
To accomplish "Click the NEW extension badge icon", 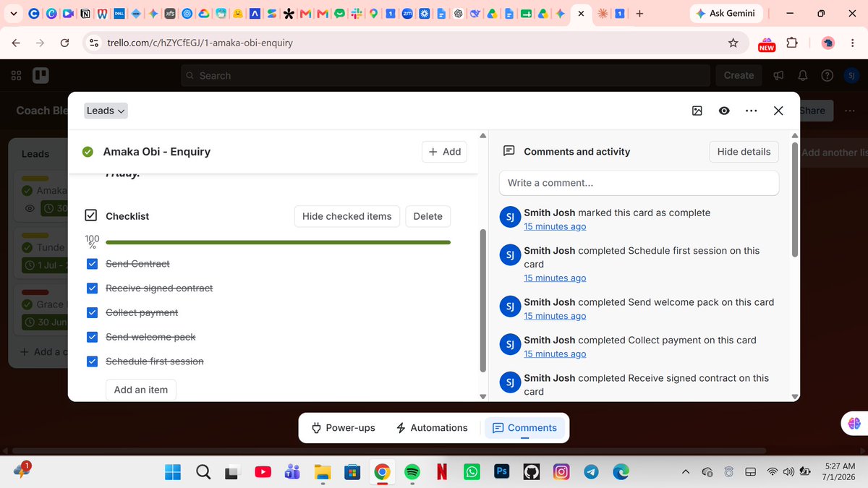I will 767,44.
